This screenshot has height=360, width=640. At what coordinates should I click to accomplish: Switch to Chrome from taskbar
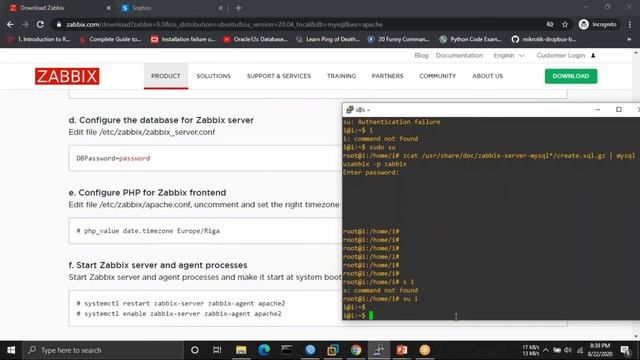356,350
